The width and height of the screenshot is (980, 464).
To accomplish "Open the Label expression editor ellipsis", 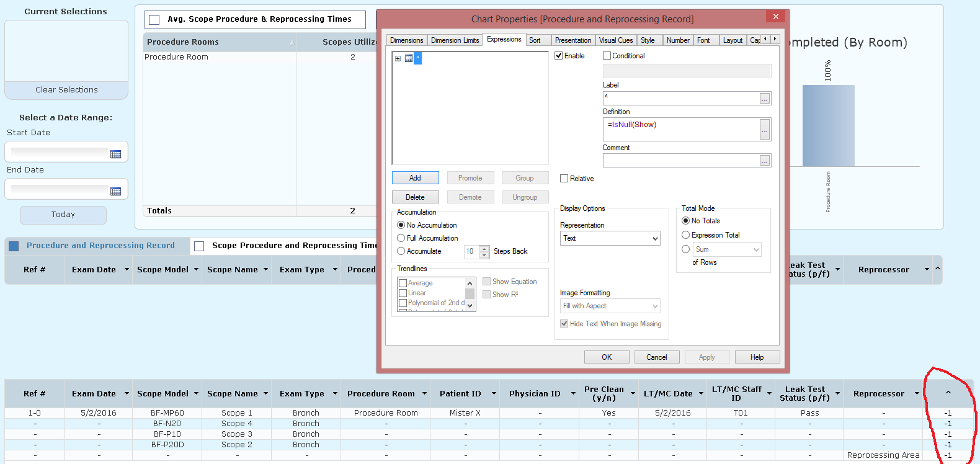I will click(x=765, y=99).
